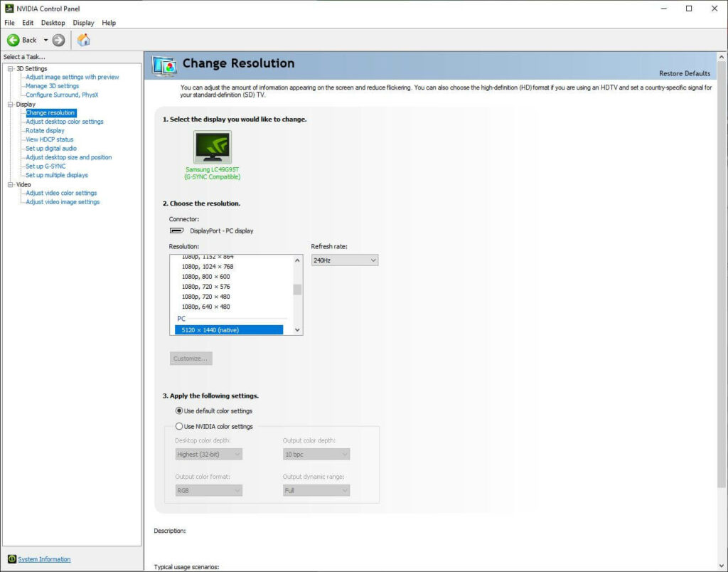
Task: Select 1080p, 720 × 576 resolution
Action: (205, 287)
